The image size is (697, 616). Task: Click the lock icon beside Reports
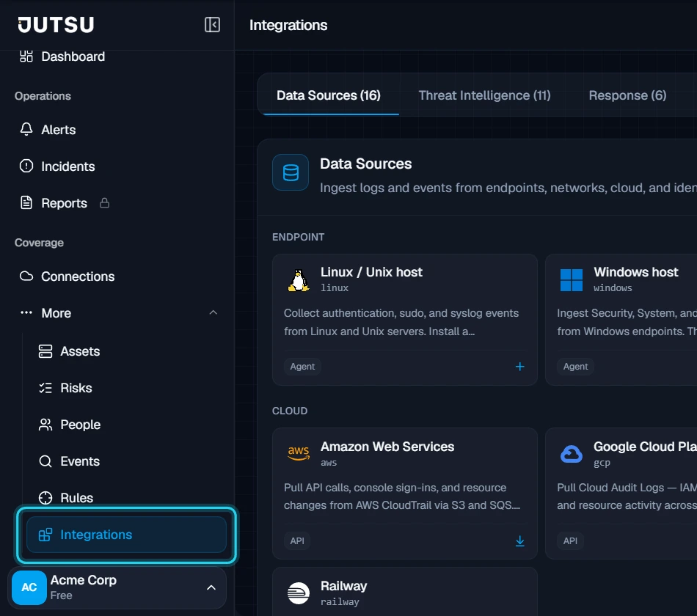point(104,202)
